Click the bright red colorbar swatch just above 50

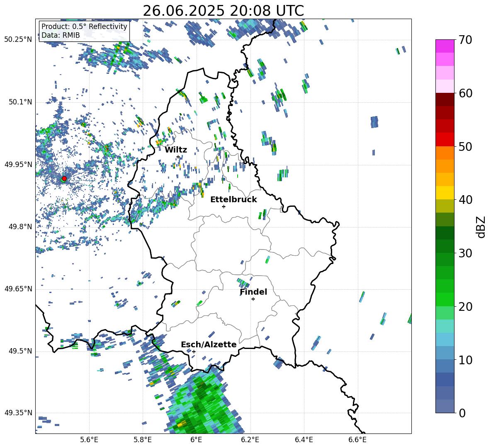[x=445, y=140]
